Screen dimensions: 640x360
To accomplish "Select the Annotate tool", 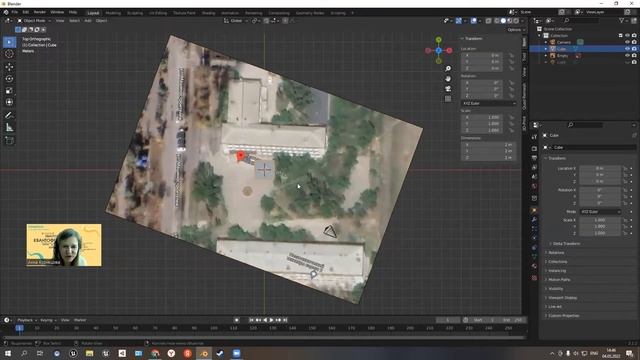I will click(9, 116).
